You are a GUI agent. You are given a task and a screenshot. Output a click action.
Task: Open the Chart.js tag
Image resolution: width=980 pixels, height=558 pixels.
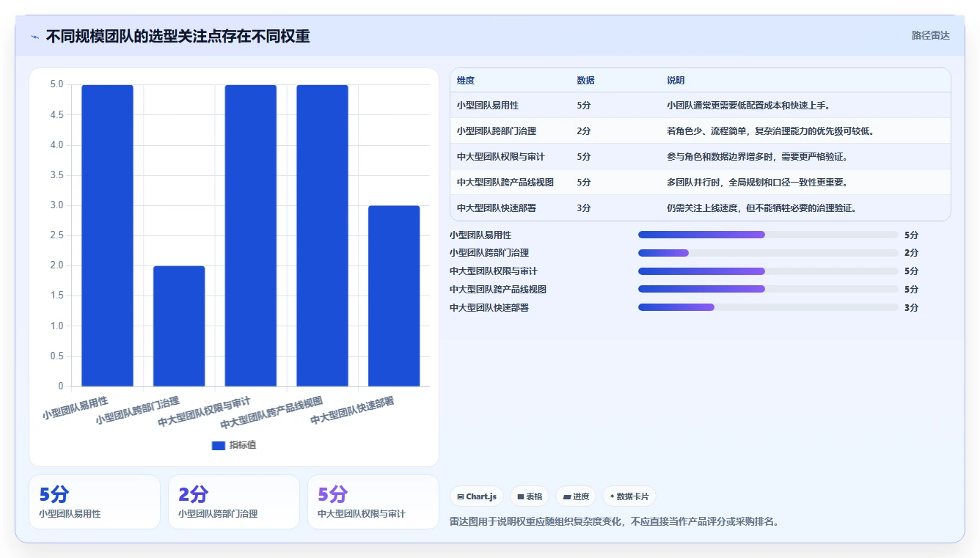(x=477, y=496)
